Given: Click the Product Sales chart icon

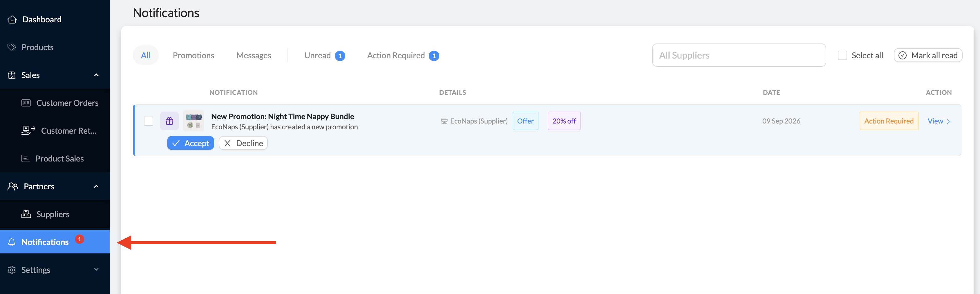Looking at the screenshot, I should 26,159.
